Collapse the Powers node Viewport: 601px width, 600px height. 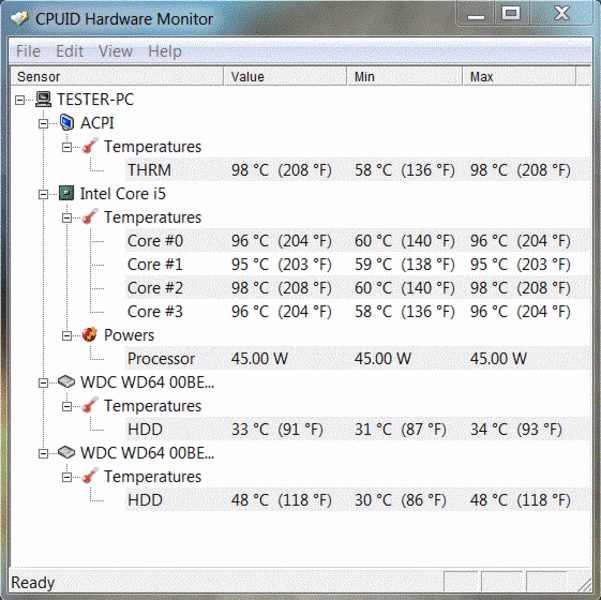click(67, 336)
